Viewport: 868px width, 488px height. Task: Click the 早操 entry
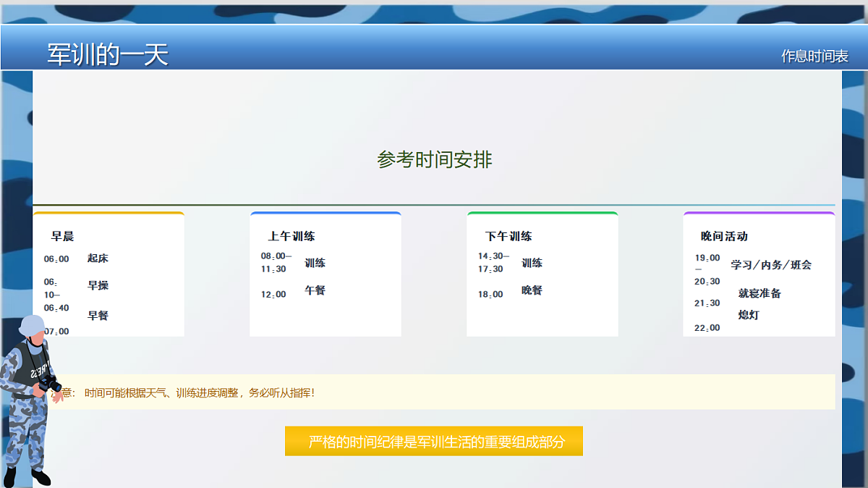(x=98, y=285)
